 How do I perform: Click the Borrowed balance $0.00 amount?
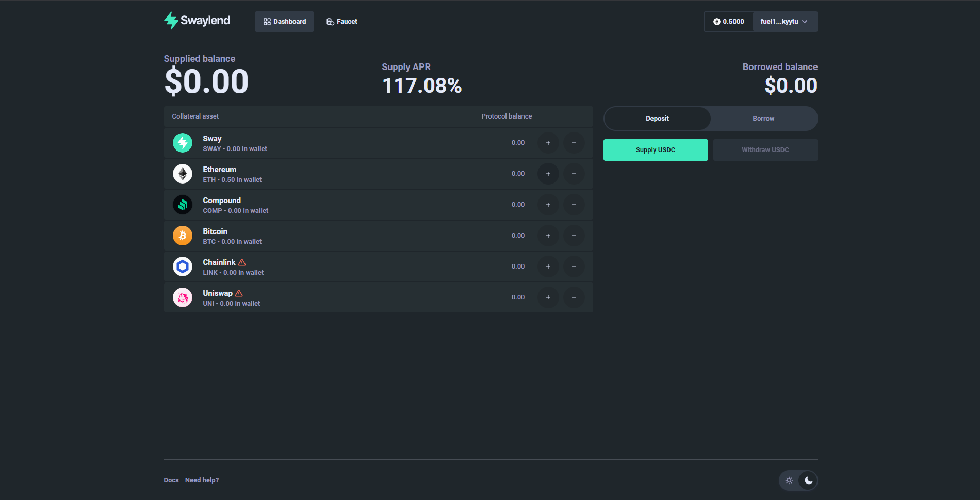coord(791,86)
